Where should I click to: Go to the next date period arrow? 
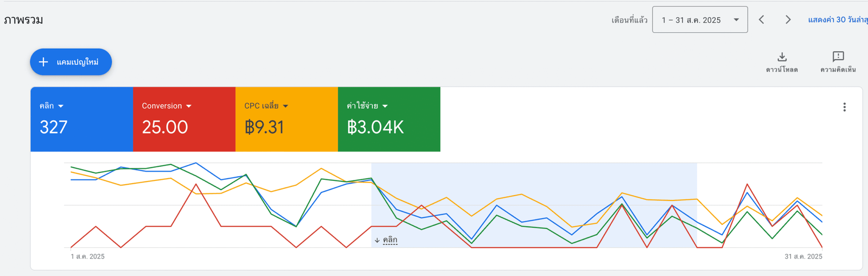[788, 20]
